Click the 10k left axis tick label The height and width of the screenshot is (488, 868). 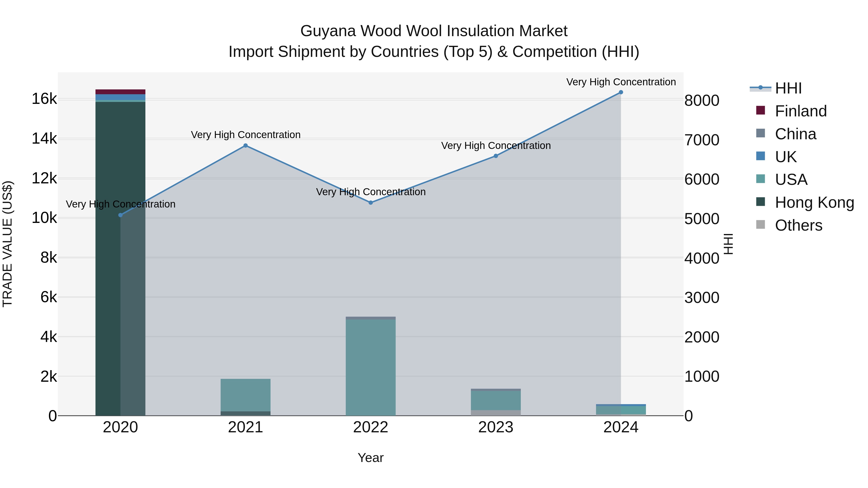tap(44, 218)
